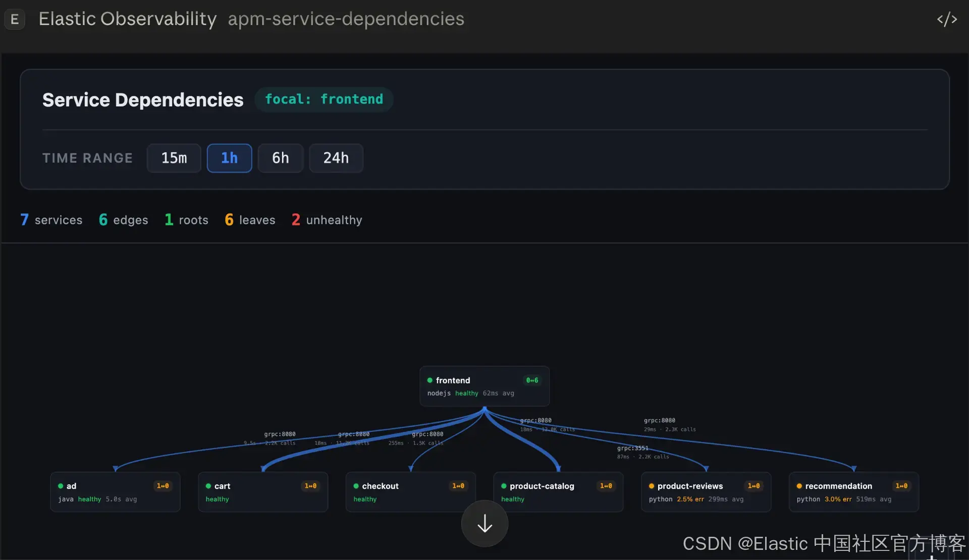Switch the time range to 24h
This screenshot has width=969, height=560.
336,158
